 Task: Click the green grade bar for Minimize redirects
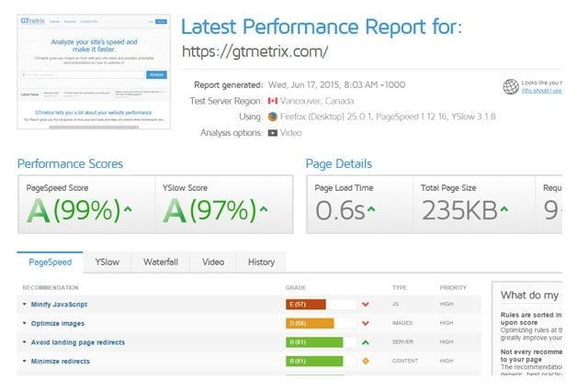[x=314, y=361]
